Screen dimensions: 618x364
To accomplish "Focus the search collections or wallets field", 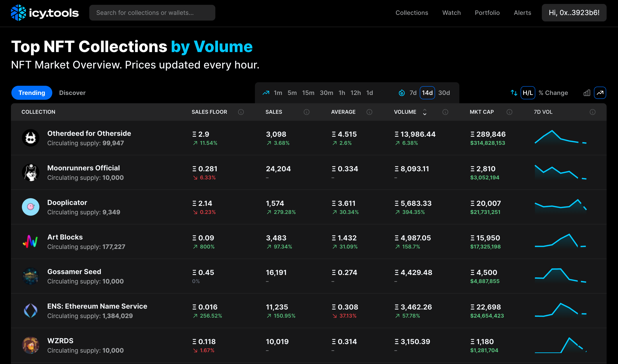I will tap(152, 13).
